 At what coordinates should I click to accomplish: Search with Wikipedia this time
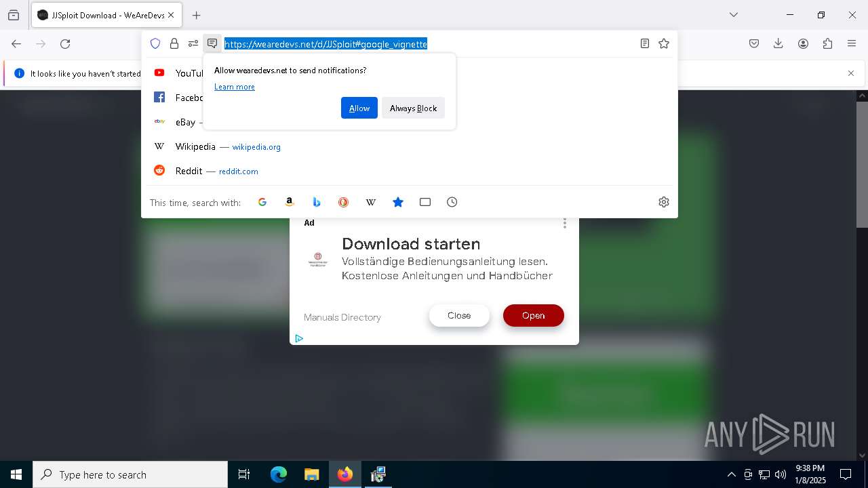coord(371,202)
